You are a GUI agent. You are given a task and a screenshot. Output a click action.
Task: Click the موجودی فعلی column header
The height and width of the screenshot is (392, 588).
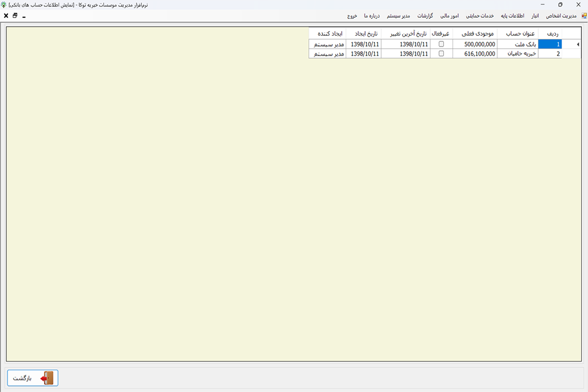475,34
